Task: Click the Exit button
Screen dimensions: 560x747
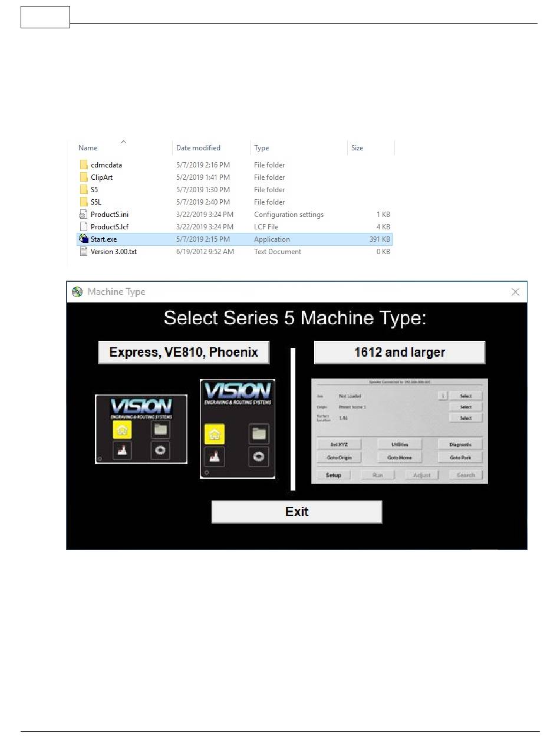Action: point(297,512)
